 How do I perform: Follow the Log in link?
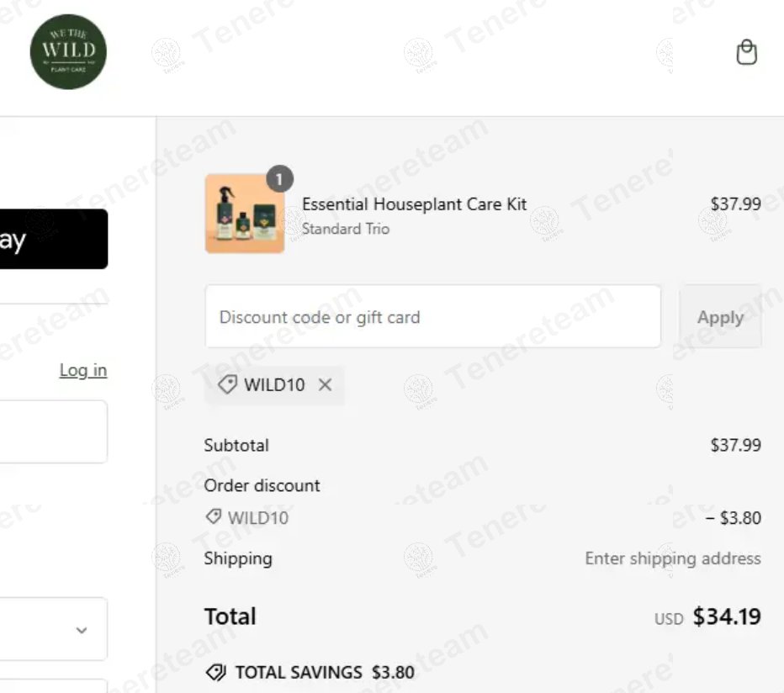click(83, 370)
